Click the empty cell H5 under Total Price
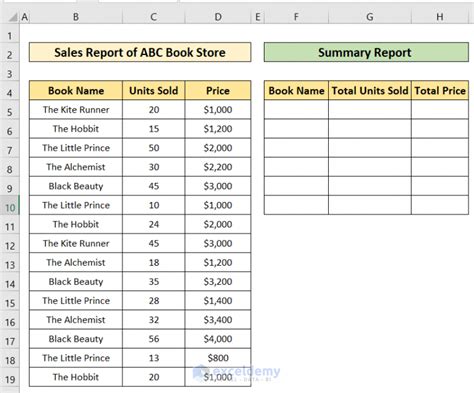This screenshot has width=474, height=393. (440, 110)
